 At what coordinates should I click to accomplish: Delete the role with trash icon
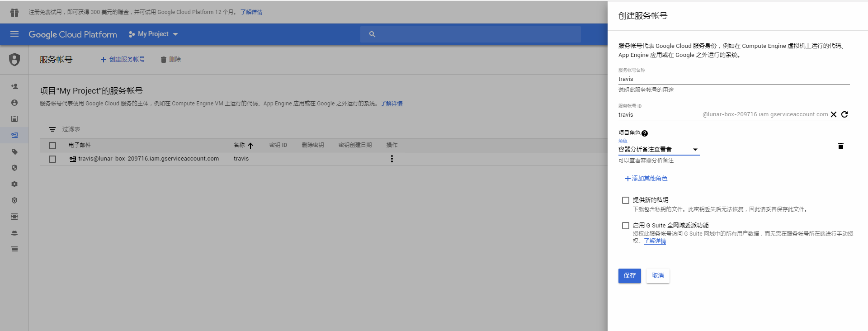point(841,146)
